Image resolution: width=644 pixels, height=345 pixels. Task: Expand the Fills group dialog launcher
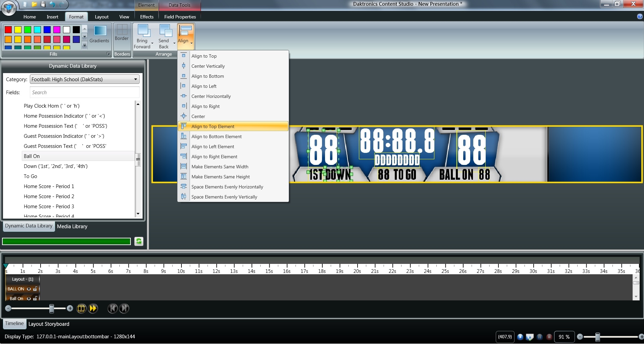click(x=108, y=54)
